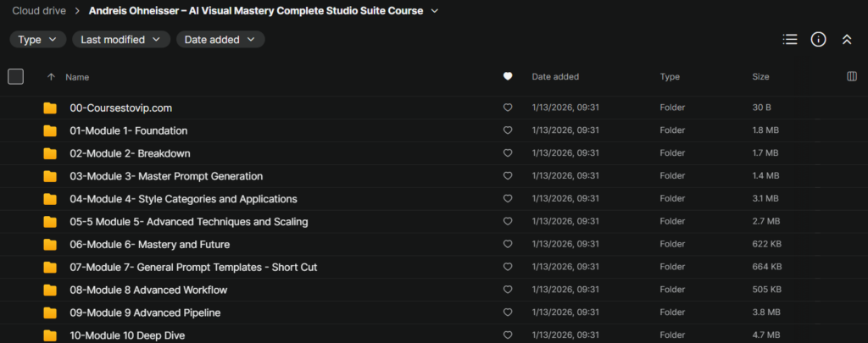Sort by the Size column header

760,76
